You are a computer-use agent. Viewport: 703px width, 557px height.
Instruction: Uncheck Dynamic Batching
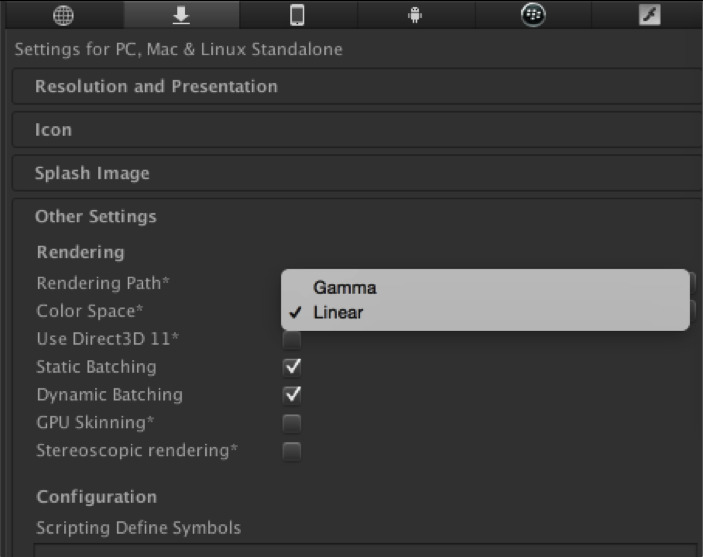coord(292,395)
